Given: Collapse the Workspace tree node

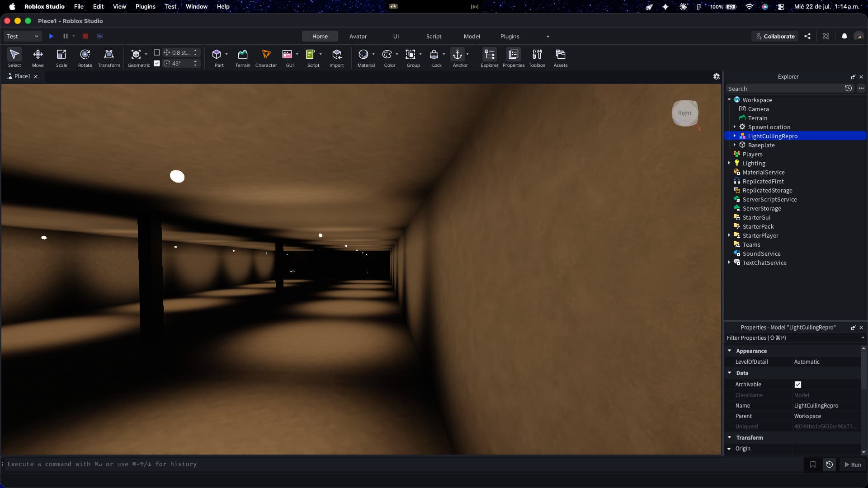Looking at the screenshot, I should (x=729, y=100).
